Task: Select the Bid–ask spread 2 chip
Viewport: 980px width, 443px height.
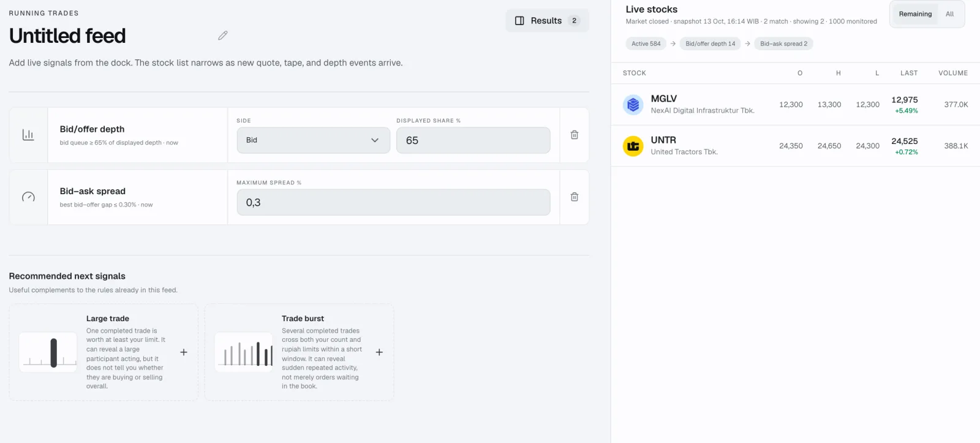Action: pyautogui.click(x=784, y=44)
